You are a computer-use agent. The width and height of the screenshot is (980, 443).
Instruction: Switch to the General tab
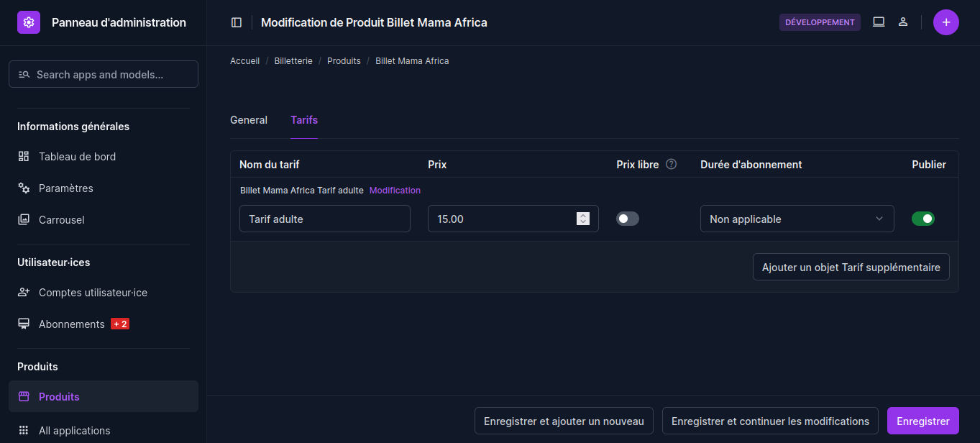coord(249,120)
